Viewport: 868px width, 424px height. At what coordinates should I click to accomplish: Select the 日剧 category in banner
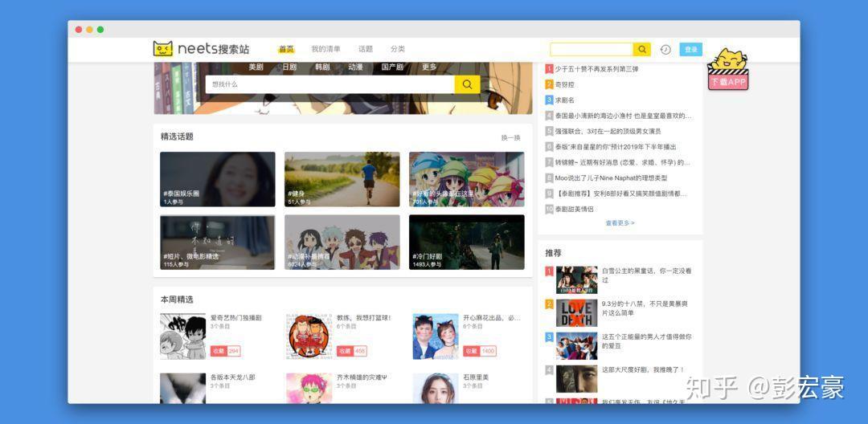pos(289,67)
